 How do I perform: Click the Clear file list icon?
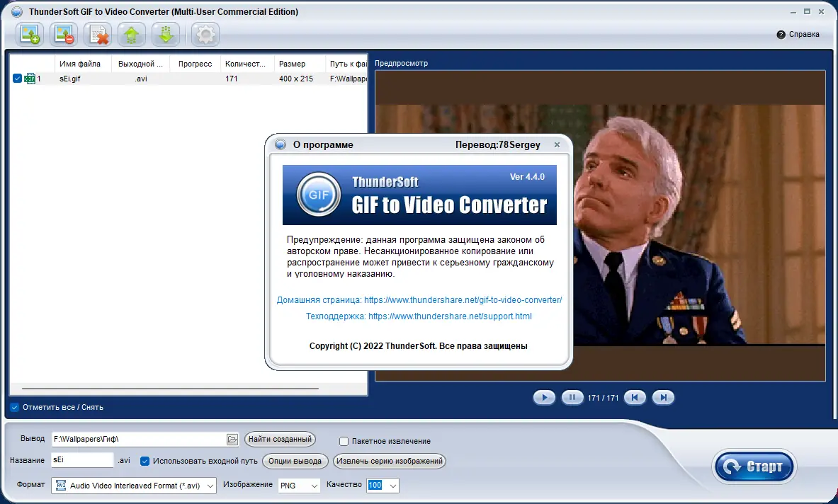[97, 34]
